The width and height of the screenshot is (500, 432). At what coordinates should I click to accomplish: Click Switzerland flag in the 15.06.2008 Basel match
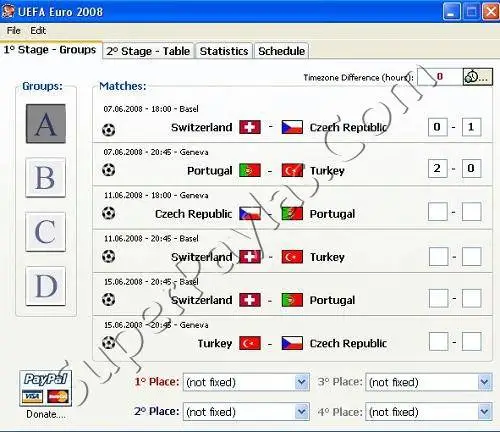(250, 300)
